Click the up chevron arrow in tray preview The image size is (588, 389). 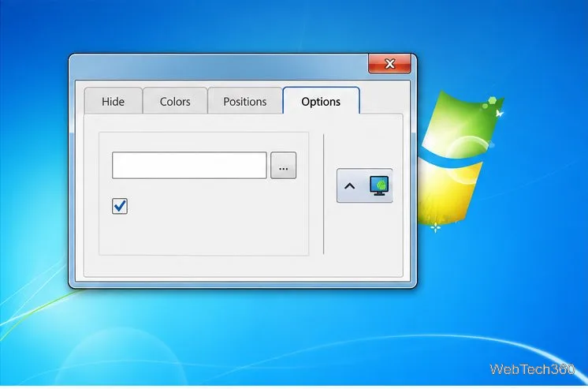[349, 186]
